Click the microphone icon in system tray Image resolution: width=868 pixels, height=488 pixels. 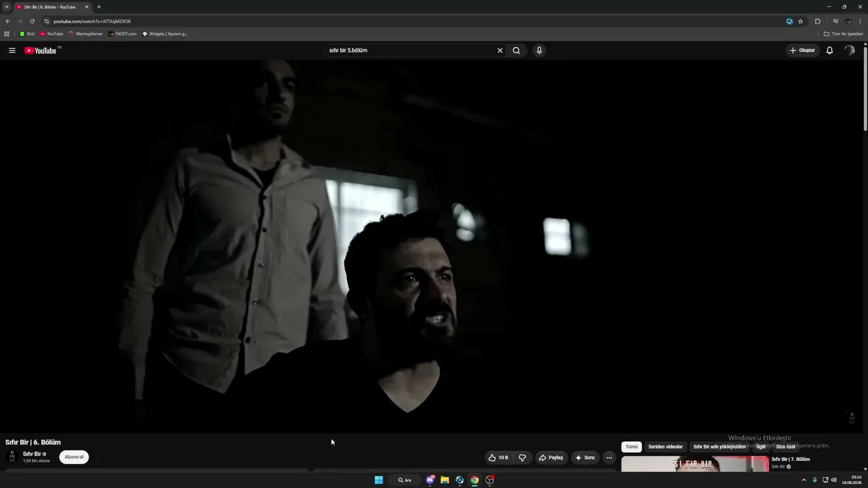814,480
